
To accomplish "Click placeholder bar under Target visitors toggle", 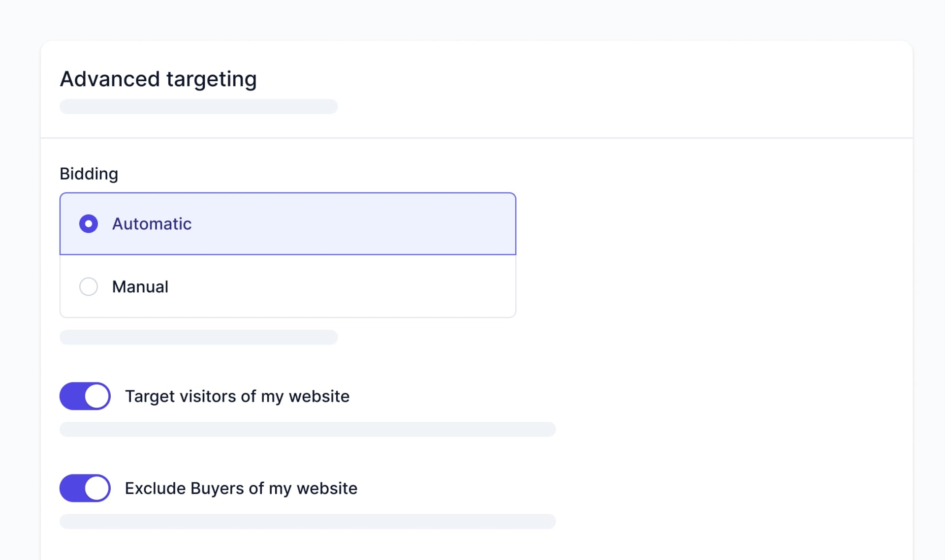I will tap(308, 429).
